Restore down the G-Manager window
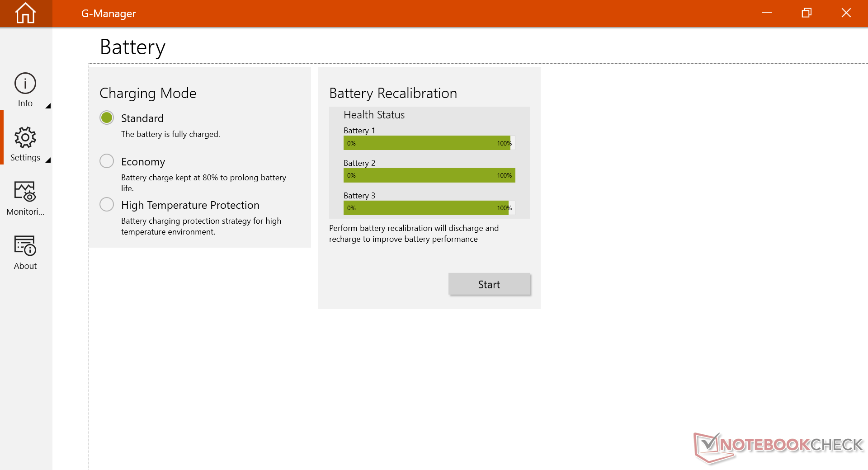This screenshot has height=470, width=868. [807, 13]
